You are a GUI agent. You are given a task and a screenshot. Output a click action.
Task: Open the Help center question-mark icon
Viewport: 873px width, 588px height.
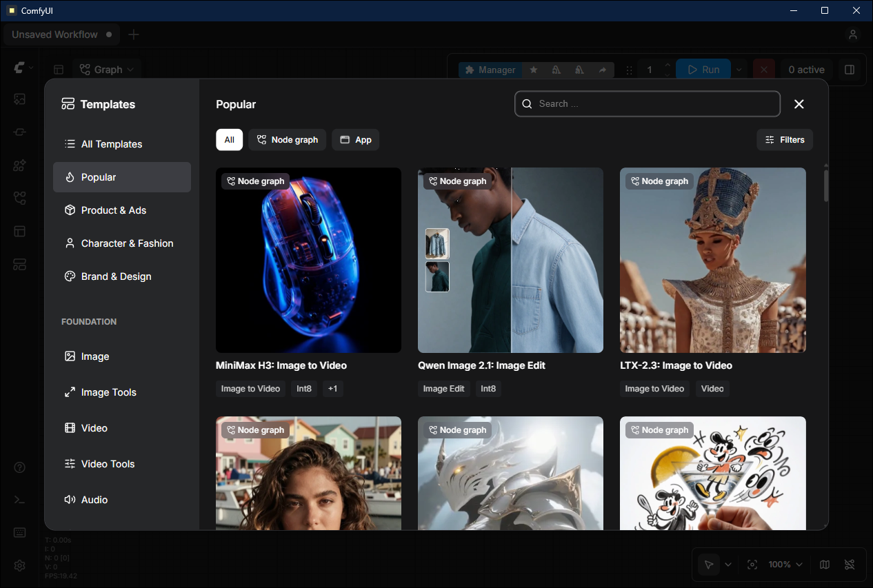pyautogui.click(x=19, y=468)
